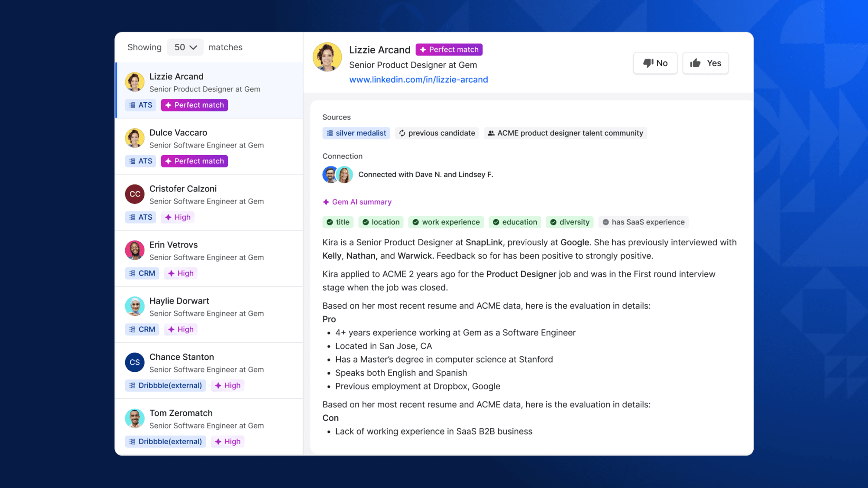Click the previous candidate source tag

coord(437,133)
